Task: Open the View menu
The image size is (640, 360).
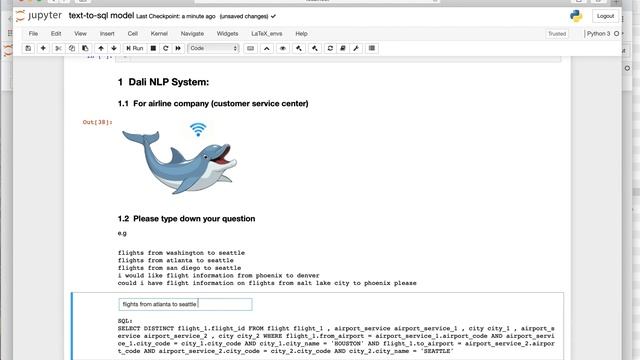Action: coord(80,33)
